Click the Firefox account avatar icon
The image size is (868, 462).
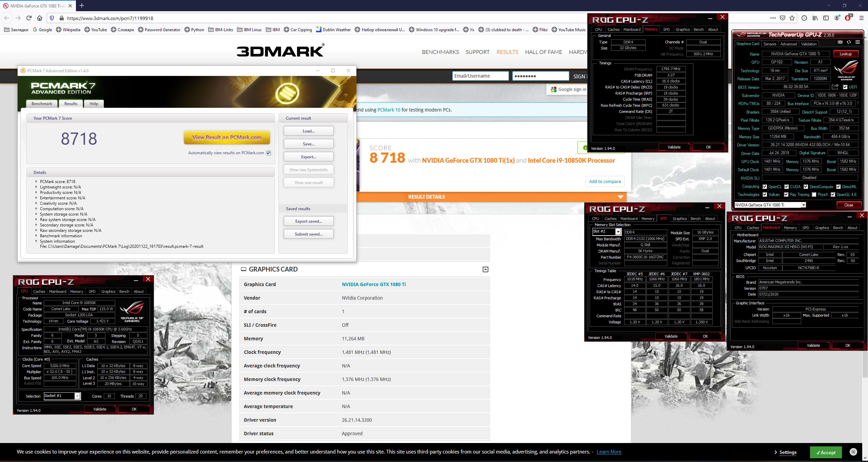click(837, 18)
